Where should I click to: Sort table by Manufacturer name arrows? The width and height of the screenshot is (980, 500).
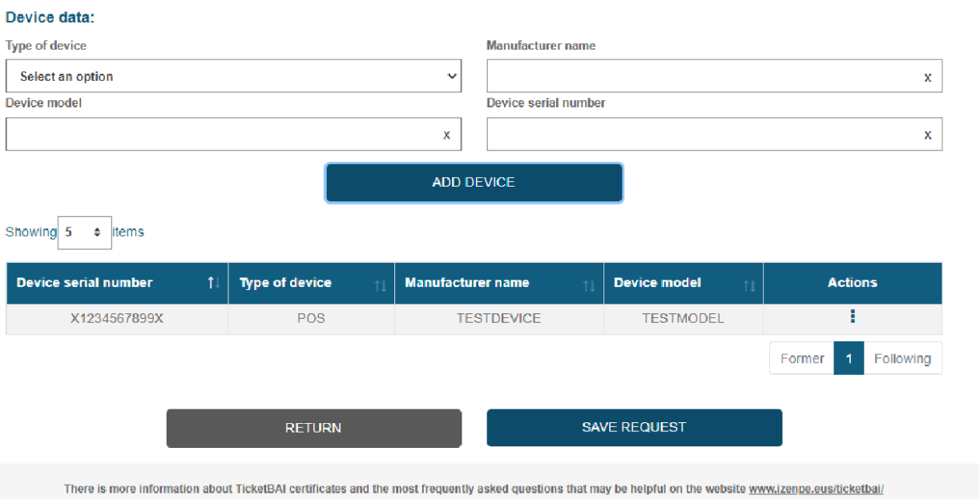point(589,284)
